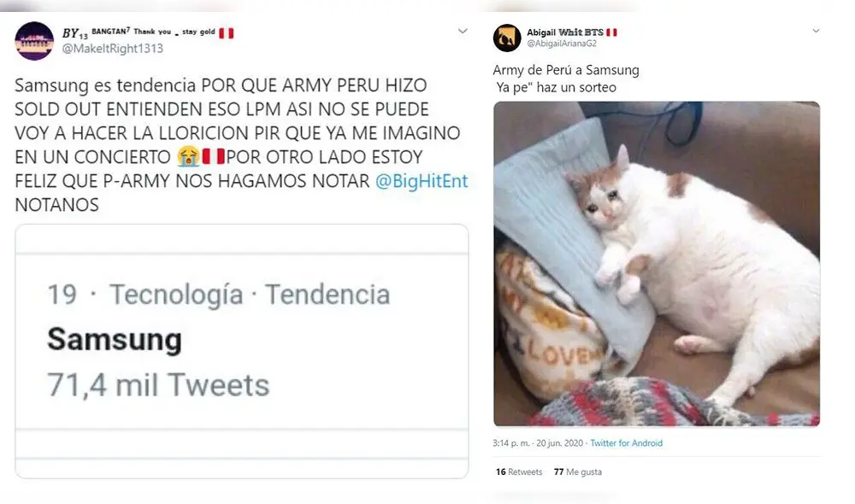The image size is (855, 504).
Task: Open the Twitter for Android link
Action: (x=627, y=443)
